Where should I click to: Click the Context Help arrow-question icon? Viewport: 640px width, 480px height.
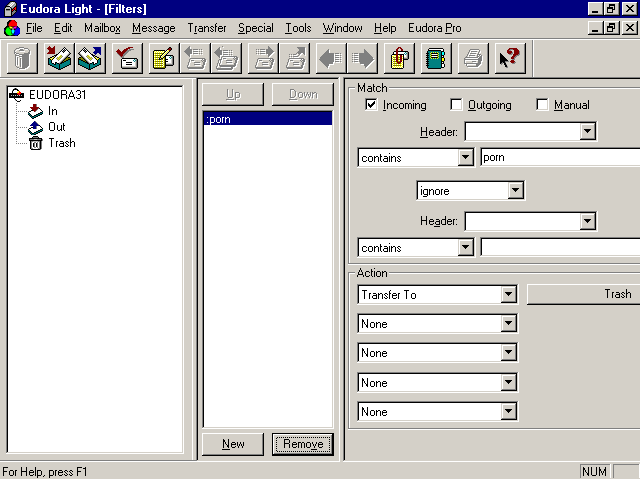(x=510, y=58)
